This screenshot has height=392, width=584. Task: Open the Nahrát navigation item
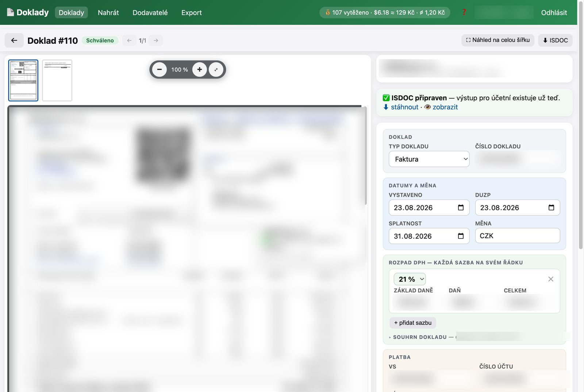pos(108,12)
